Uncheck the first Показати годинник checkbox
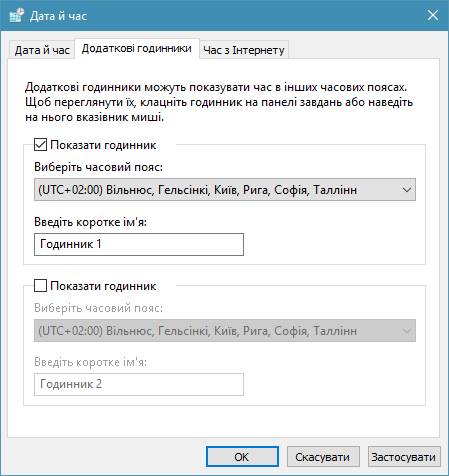449x476 pixels. pyautogui.click(x=40, y=145)
